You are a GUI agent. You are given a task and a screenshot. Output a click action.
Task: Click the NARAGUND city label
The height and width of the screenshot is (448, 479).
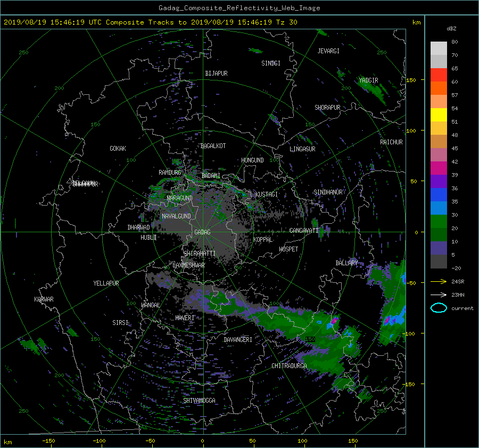click(180, 198)
